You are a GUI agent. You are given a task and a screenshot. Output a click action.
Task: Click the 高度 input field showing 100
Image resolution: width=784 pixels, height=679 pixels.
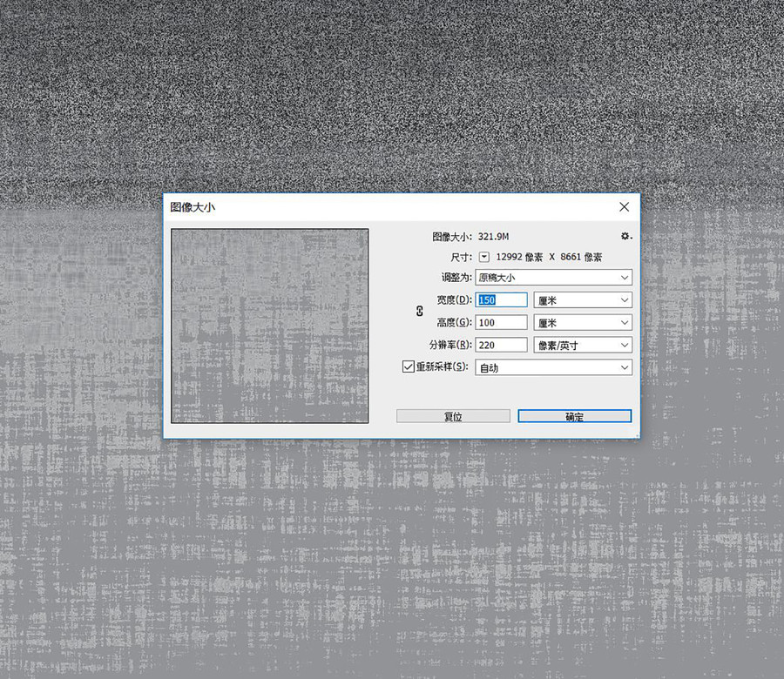[501, 322]
